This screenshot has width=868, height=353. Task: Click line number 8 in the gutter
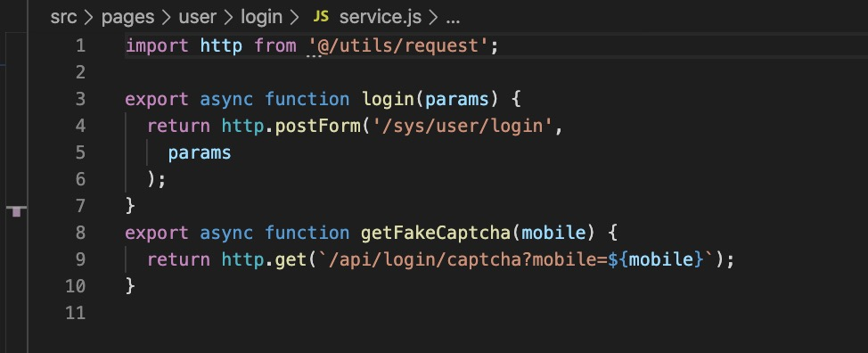click(x=81, y=233)
